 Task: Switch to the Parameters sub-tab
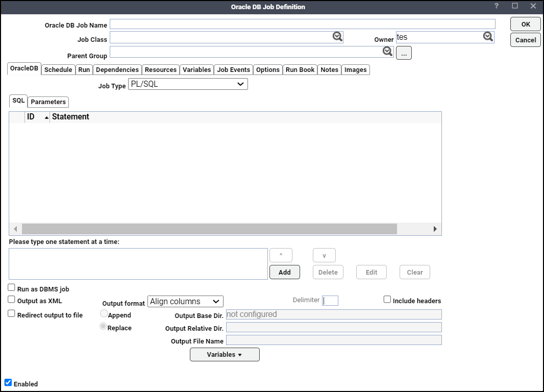pyautogui.click(x=48, y=102)
